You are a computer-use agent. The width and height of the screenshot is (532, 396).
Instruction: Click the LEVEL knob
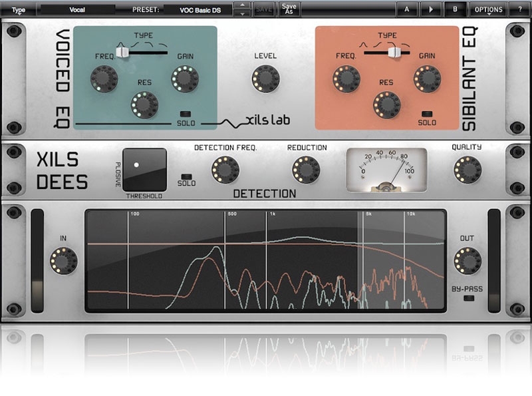tap(265, 79)
